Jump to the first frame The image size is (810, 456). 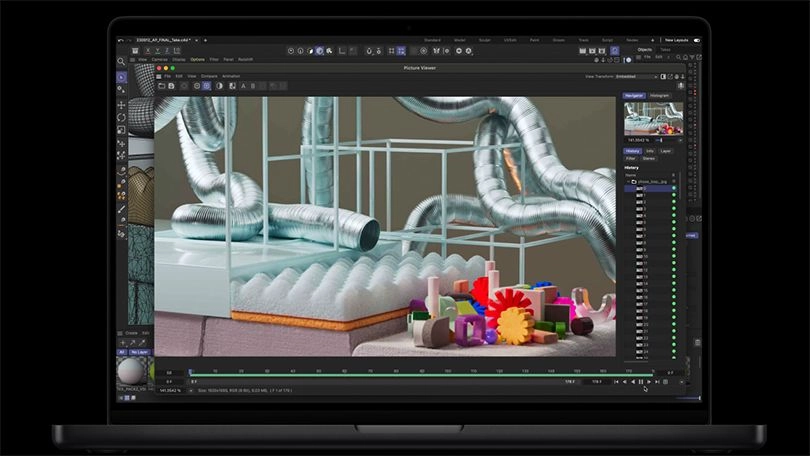616,382
